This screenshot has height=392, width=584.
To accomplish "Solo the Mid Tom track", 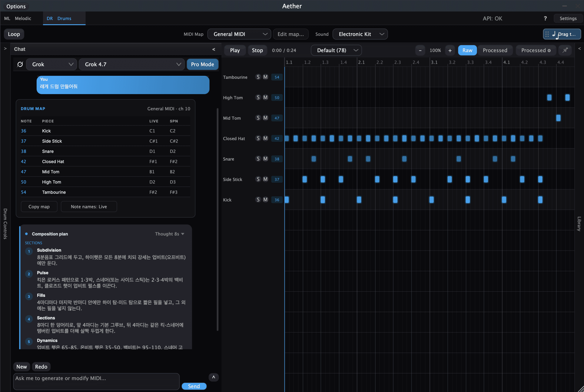I will (258, 118).
